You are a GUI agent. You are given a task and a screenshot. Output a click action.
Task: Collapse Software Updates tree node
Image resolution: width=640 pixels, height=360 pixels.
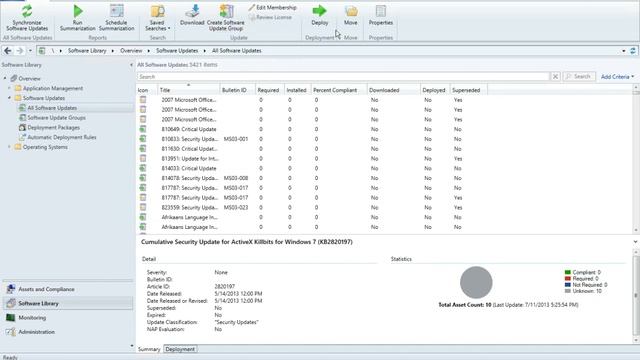pos(10,98)
